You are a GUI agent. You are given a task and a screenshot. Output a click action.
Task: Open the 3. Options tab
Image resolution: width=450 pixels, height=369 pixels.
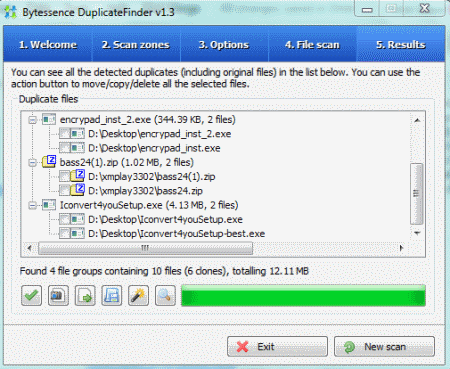[224, 44]
